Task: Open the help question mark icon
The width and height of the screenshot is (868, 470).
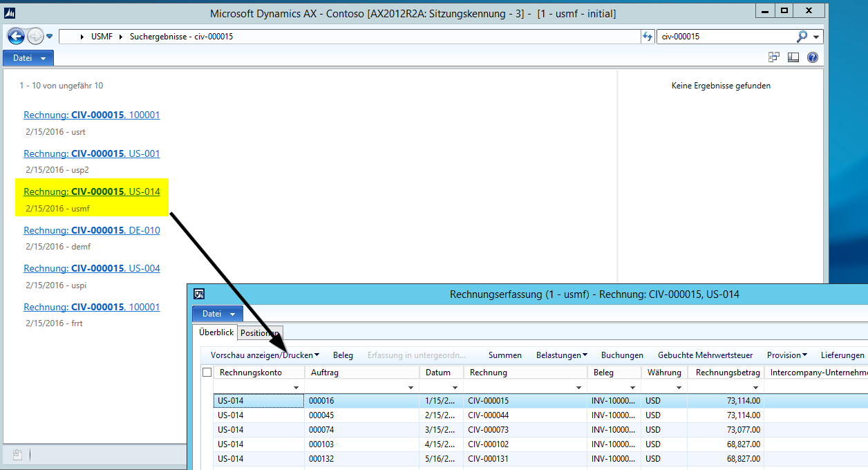Action: click(x=813, y=58)
